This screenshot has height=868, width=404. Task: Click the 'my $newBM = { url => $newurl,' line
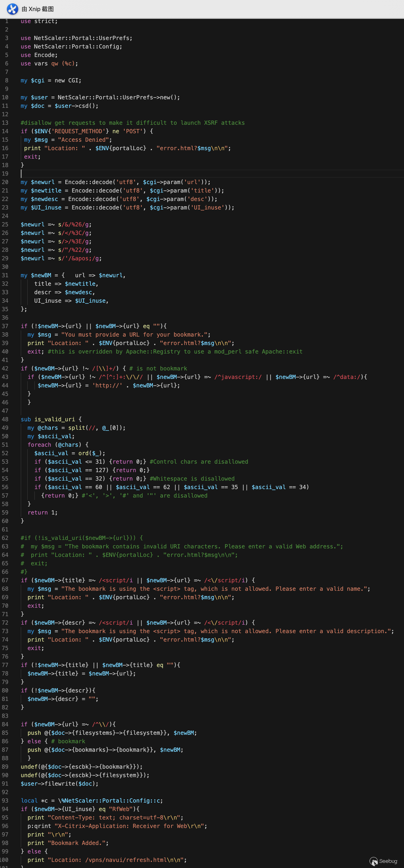[x=73, y=275]
